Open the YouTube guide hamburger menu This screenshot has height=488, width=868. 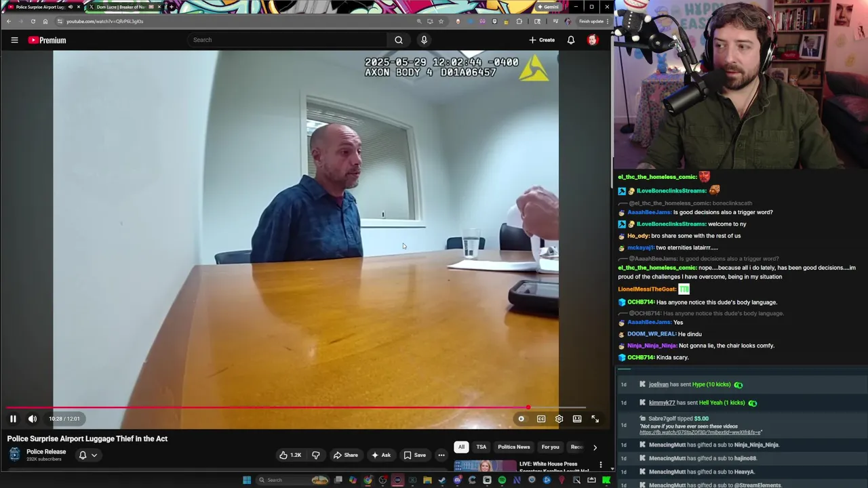pyautogui.click(x=14, y=40)
